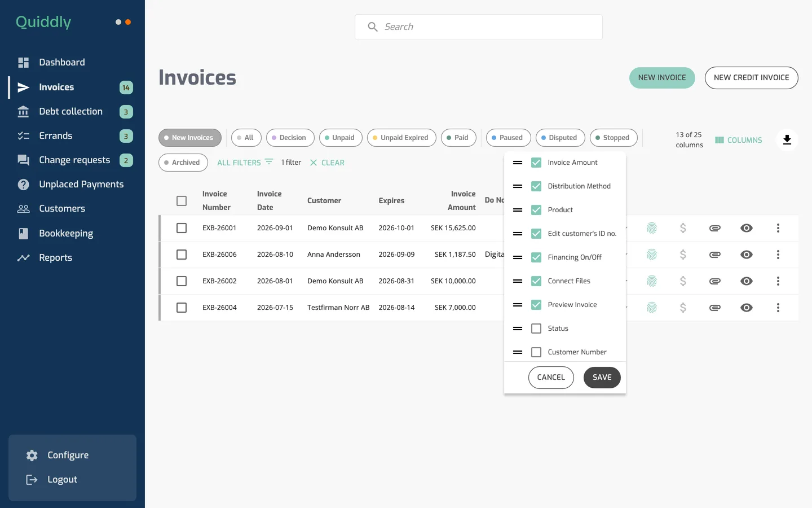812x508 pixels.
Task: Save the column selection
Action: pos(602,378)
